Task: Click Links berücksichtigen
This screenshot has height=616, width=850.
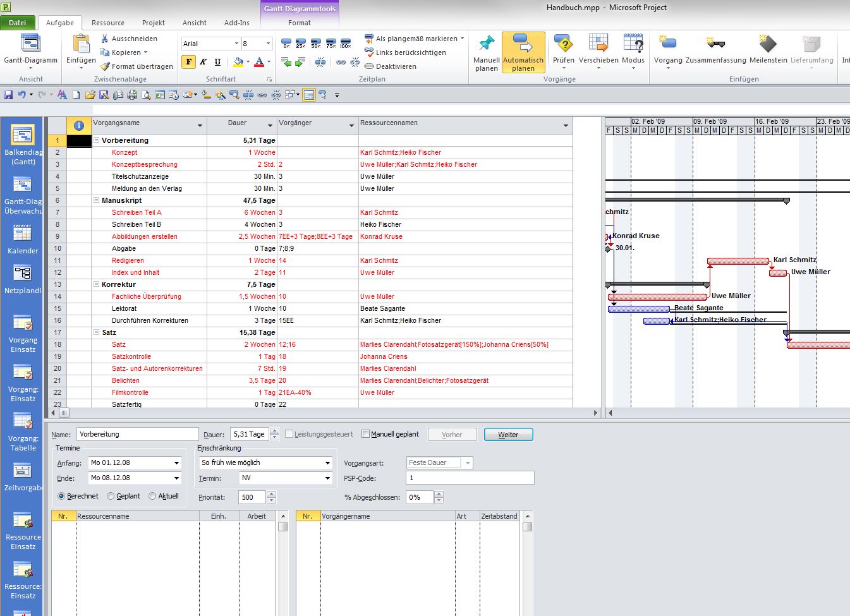Action: [405, 52]
